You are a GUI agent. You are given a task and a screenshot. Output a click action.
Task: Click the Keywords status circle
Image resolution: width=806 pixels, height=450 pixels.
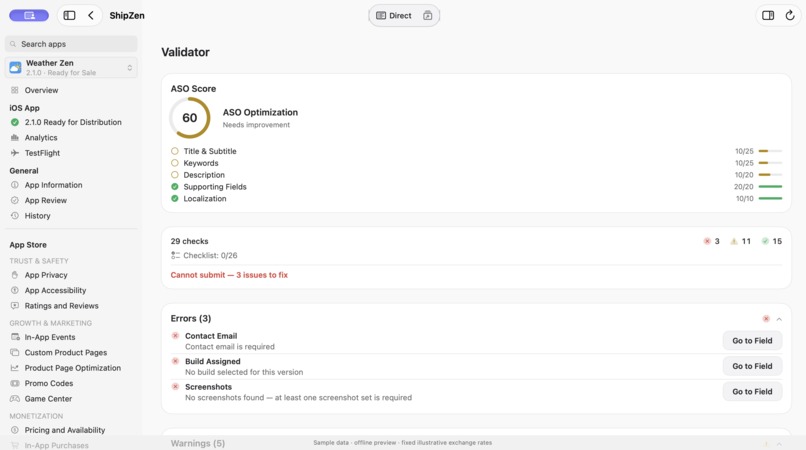coord(175,163)
